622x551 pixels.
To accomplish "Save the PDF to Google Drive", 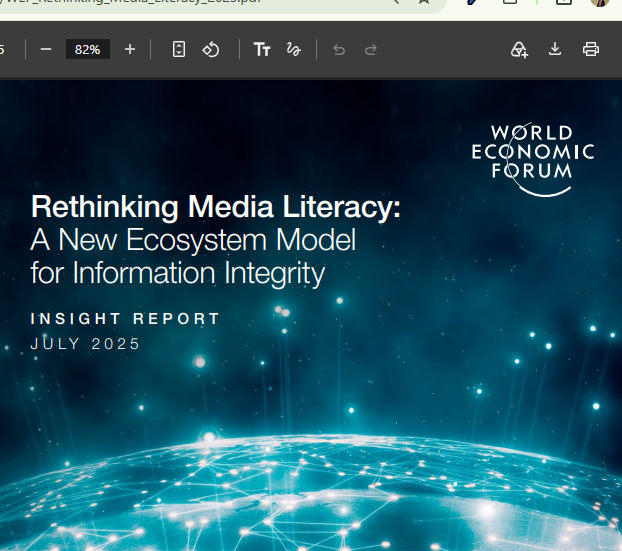I will [x=519, y=50].
